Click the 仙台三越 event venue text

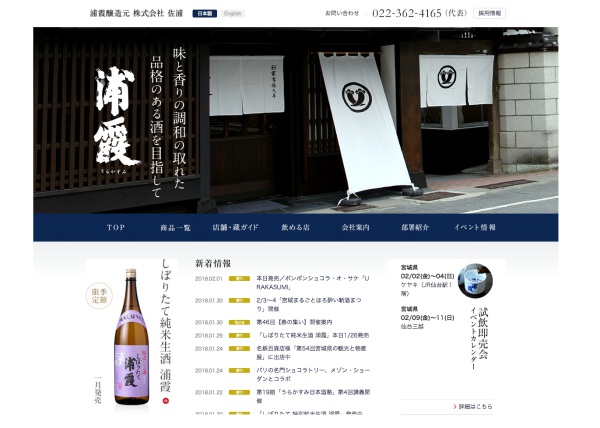coord(412,327)
